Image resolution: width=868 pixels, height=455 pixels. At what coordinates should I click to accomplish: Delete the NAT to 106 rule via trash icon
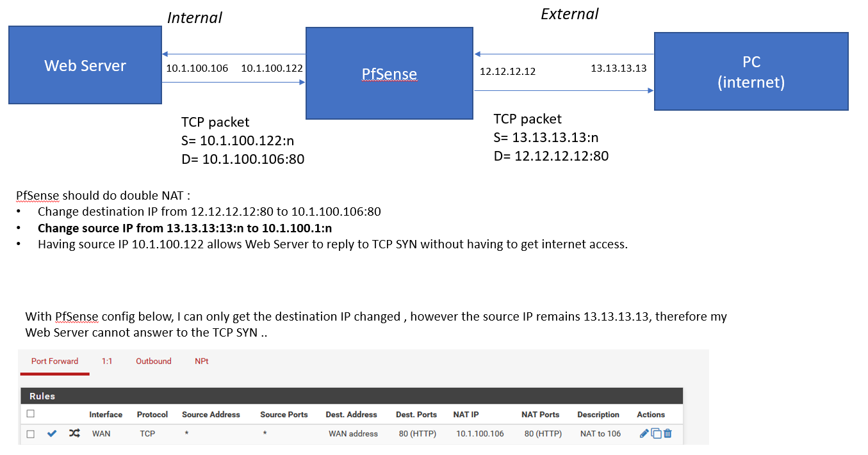point(667,433)
